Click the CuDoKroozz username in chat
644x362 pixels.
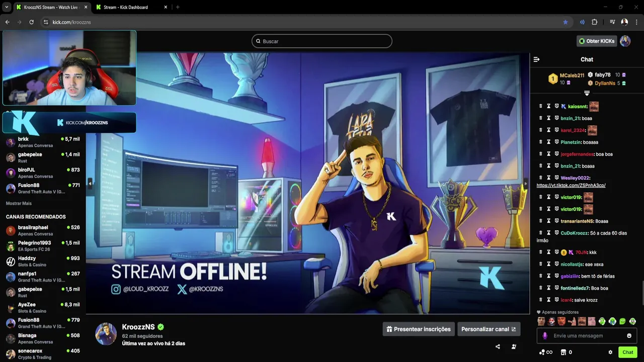[x=574, y=233]
